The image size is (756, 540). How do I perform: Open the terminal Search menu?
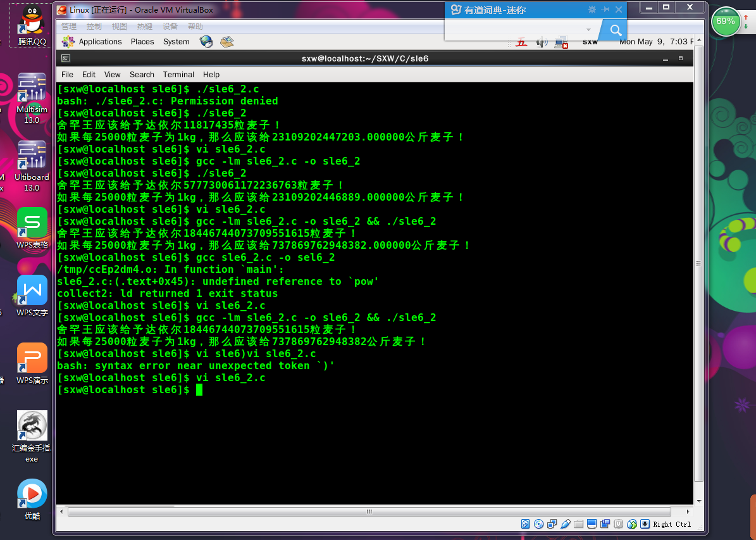pos(142,74)
